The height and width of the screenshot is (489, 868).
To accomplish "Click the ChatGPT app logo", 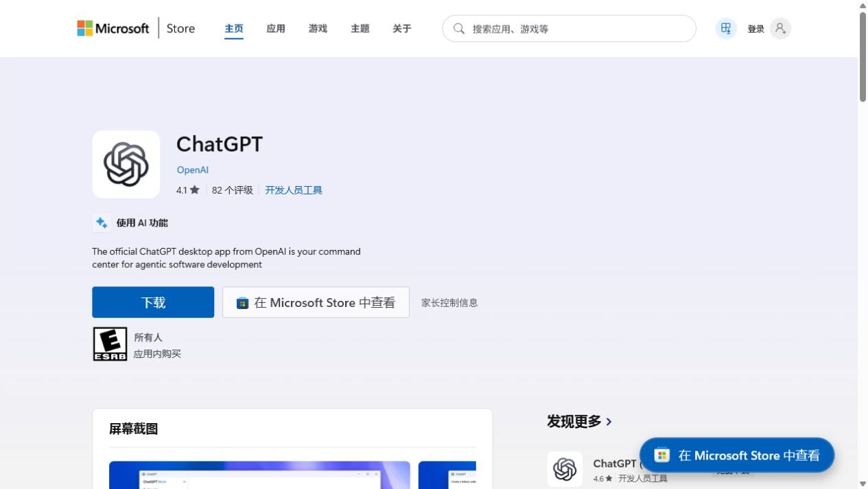I will click(126, 164).
